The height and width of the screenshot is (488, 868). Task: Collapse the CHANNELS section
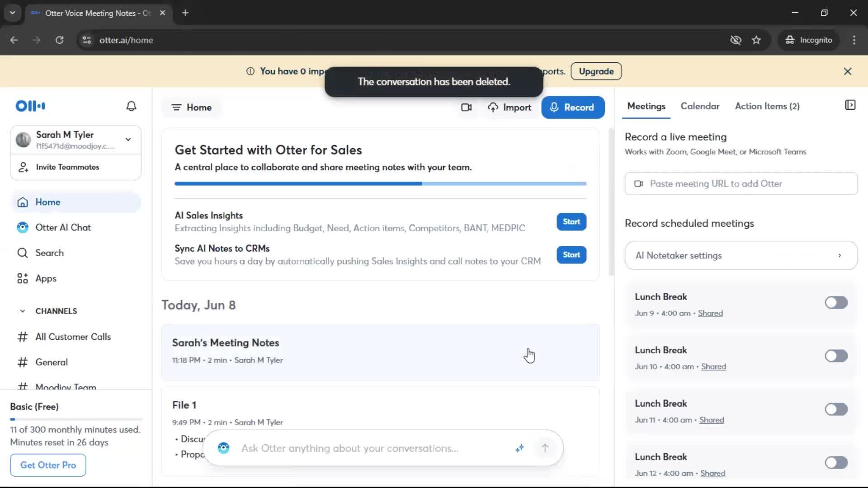[x=23, y=311]
